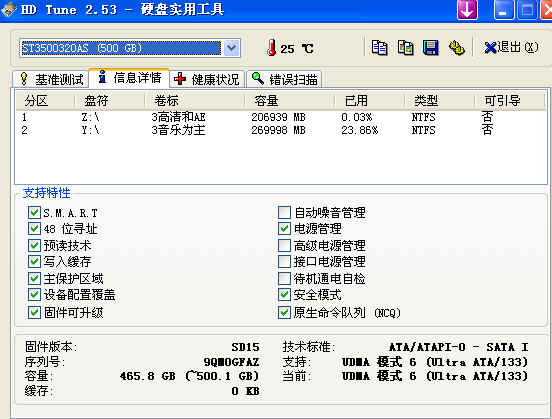Toggle the 主保护区域 checkbox
The height and width of the screenshot is (419, 552).
tap(34, 279)
